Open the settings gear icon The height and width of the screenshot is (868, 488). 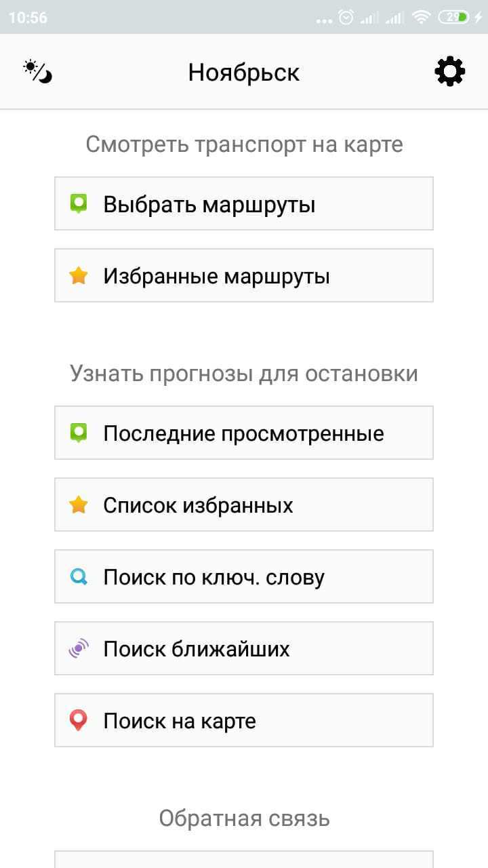click(449, 71)
